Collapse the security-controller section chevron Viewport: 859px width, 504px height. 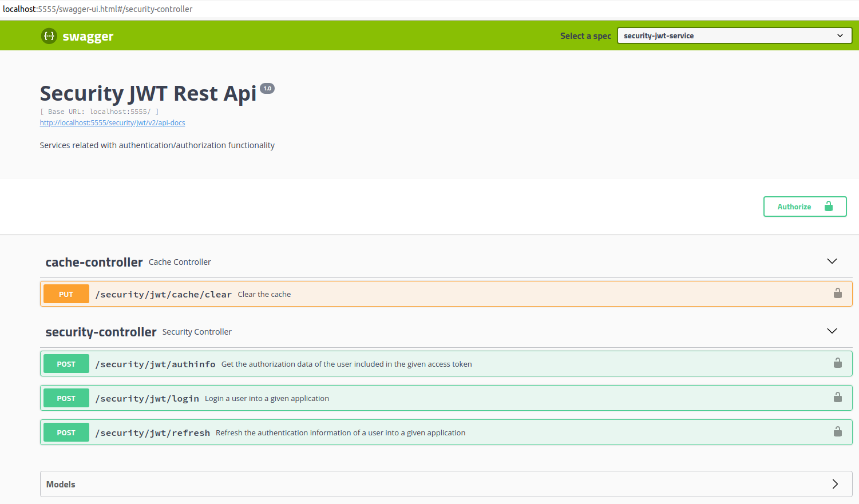click(x=832, y=331)
